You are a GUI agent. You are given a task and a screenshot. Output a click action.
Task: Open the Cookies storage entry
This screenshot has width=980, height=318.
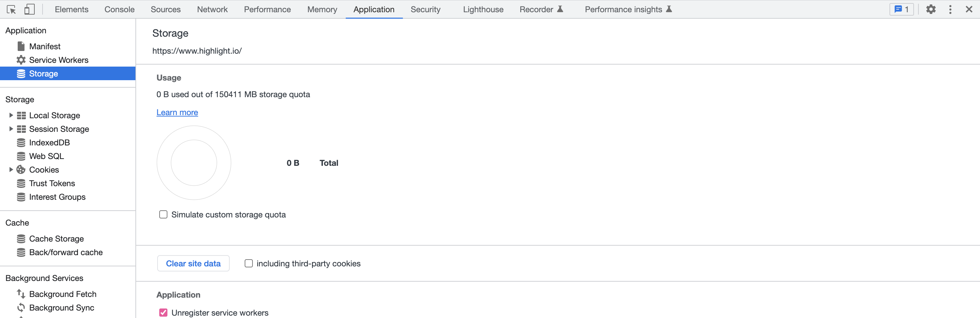[x=44, y=170]
